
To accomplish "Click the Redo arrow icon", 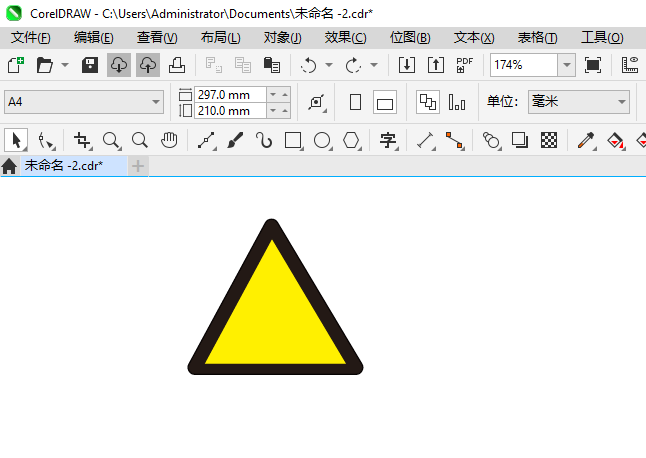I will pos(353,65).
